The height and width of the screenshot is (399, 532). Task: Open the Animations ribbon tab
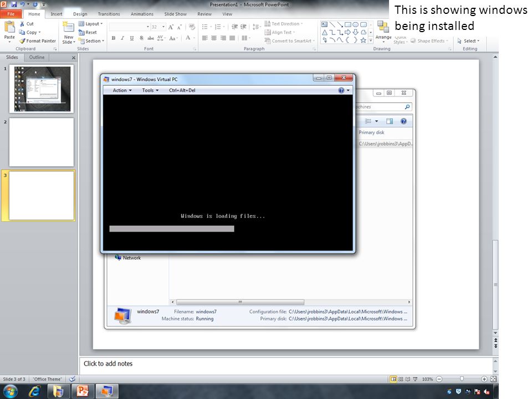pos(142,14)
